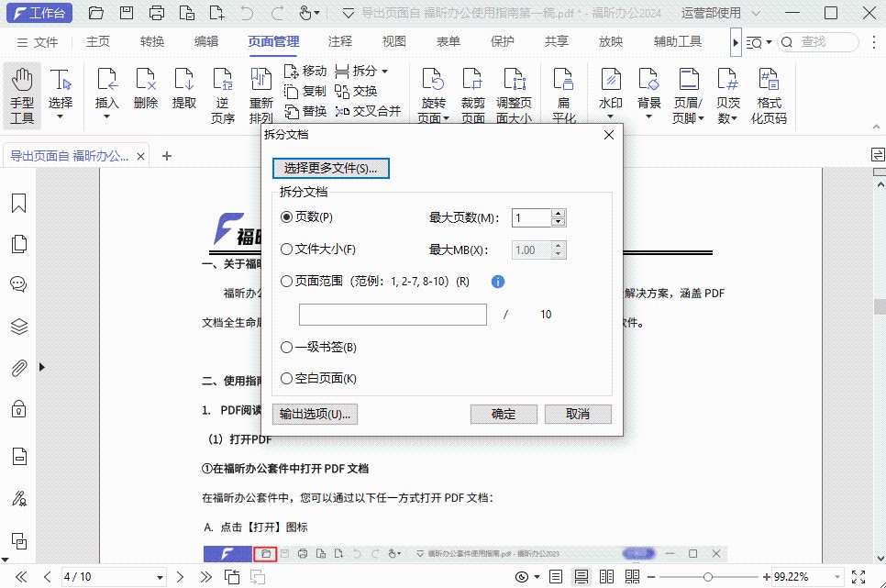The image size is (886, 588).
Task: Switch to the 注释 tab
Action: coord(340,41)
